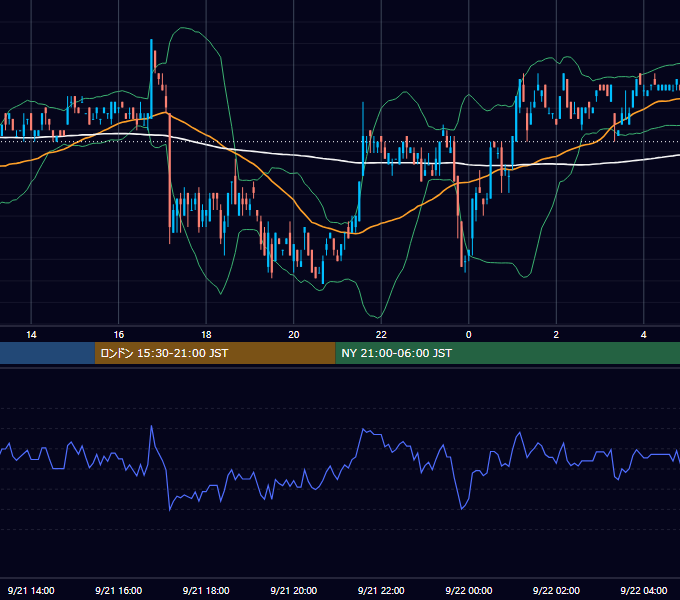Image resolution: width=680 pixels, height=600 pixels.
Task: Click the 22 hour axis label
Action: click(x=381, y=335)
